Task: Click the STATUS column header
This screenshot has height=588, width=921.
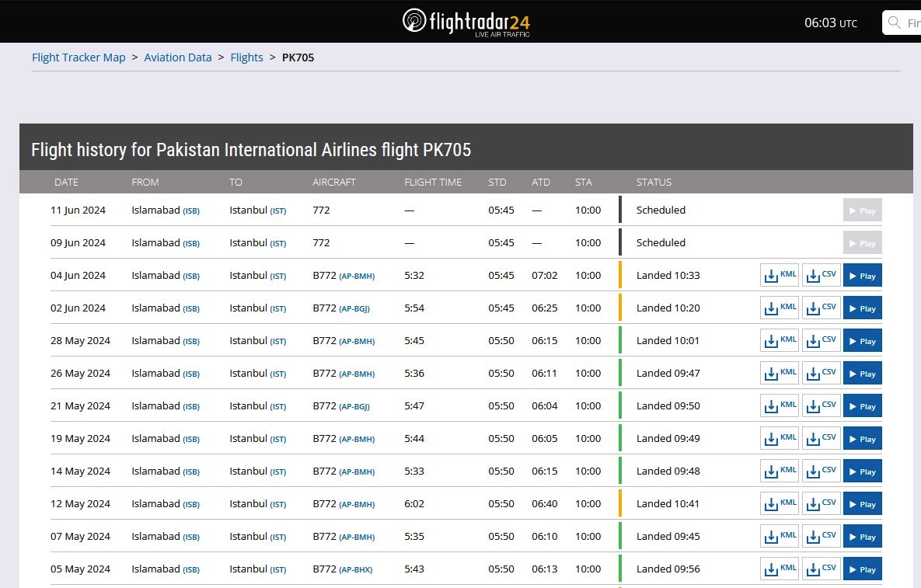Action: point(654,182)
